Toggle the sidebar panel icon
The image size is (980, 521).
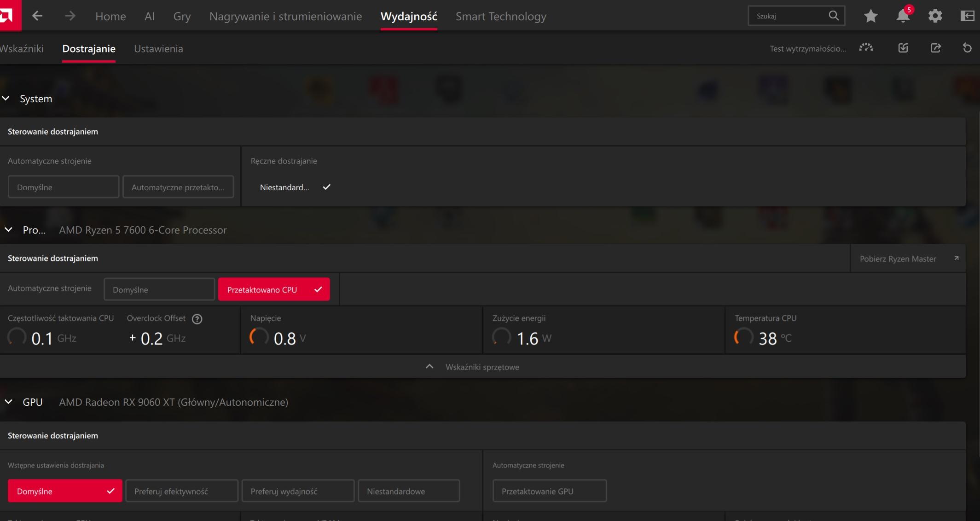967,16
